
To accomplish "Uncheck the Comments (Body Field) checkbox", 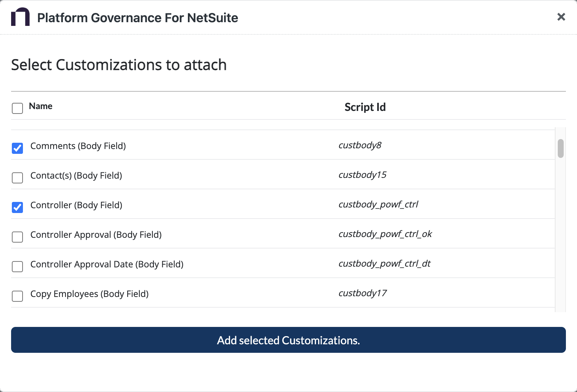I will pyautogui.click(x=17, y=148).
